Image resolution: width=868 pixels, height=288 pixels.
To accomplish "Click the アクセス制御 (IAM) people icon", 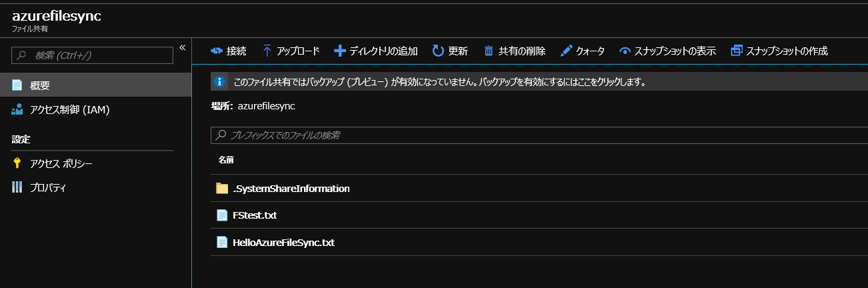I will pyautogui.click(x=17, y=109).
